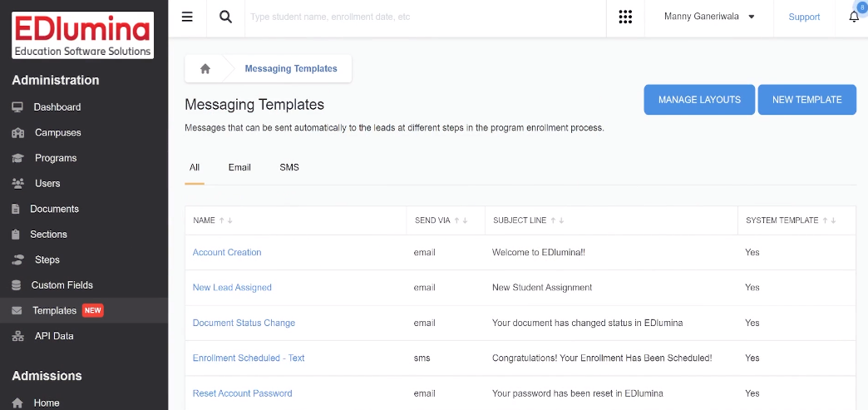Open Dashboard from the sidebar
This screenshot has height=410, width=868.
pos(57,107)
